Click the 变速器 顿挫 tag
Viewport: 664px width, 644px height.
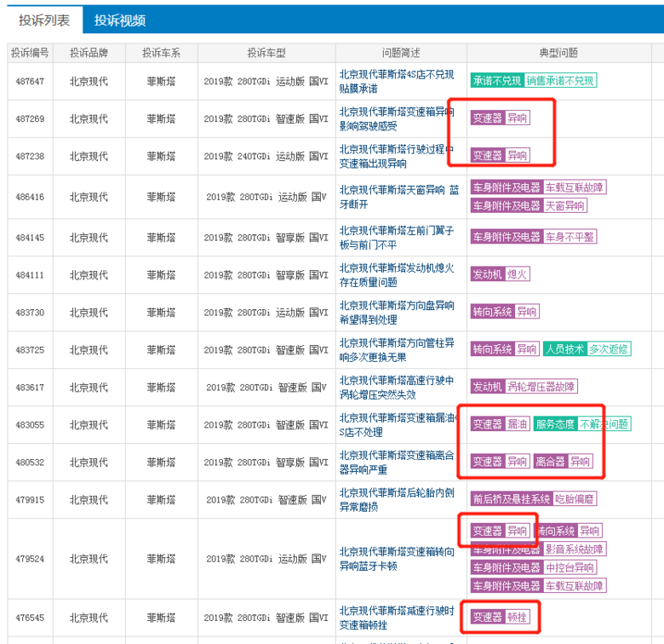pyautogui.click(x=500, y=617)
